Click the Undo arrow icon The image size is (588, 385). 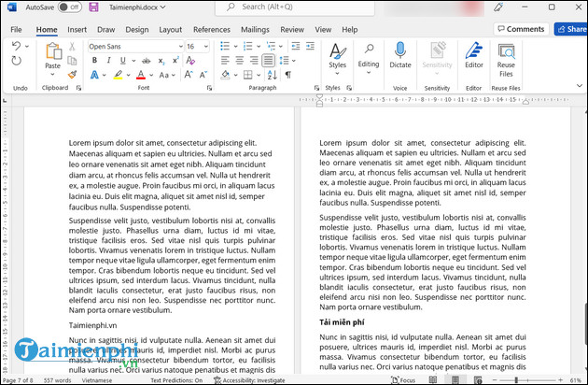[x=17, y=46]
